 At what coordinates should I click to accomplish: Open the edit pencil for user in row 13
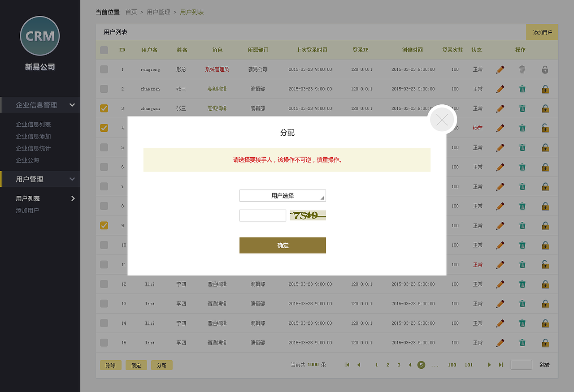500,303
